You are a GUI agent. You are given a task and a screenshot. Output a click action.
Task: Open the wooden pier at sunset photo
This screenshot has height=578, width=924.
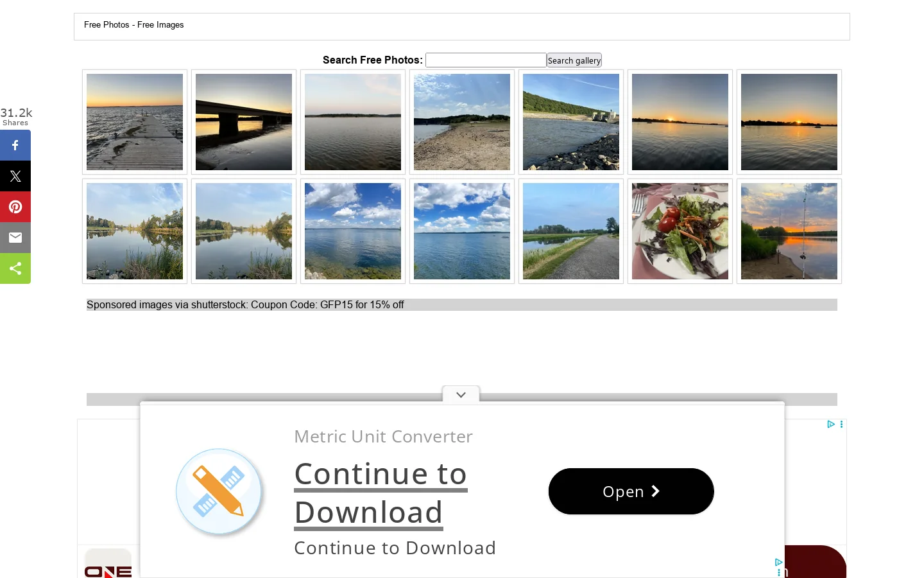point(135,122)
